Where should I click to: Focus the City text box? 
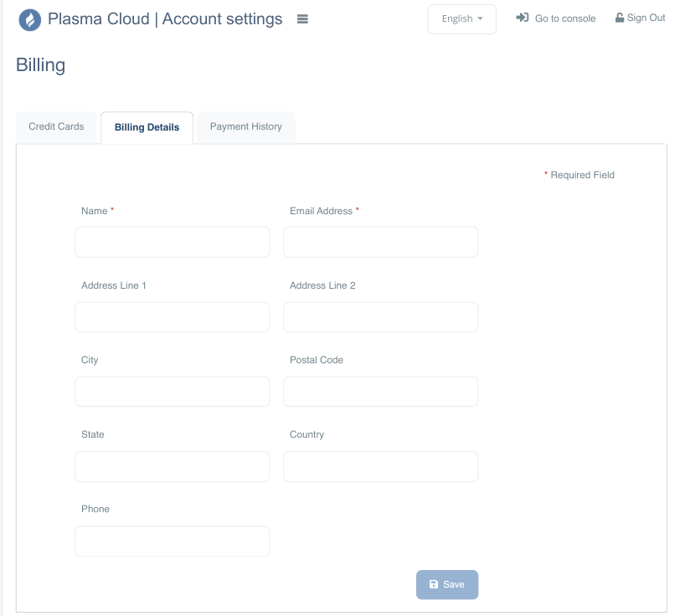[x=173, y=392]
